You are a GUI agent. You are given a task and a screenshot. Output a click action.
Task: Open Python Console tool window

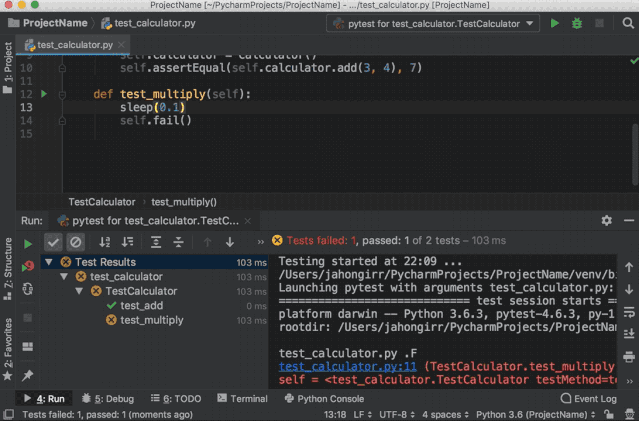pos(324,399)
